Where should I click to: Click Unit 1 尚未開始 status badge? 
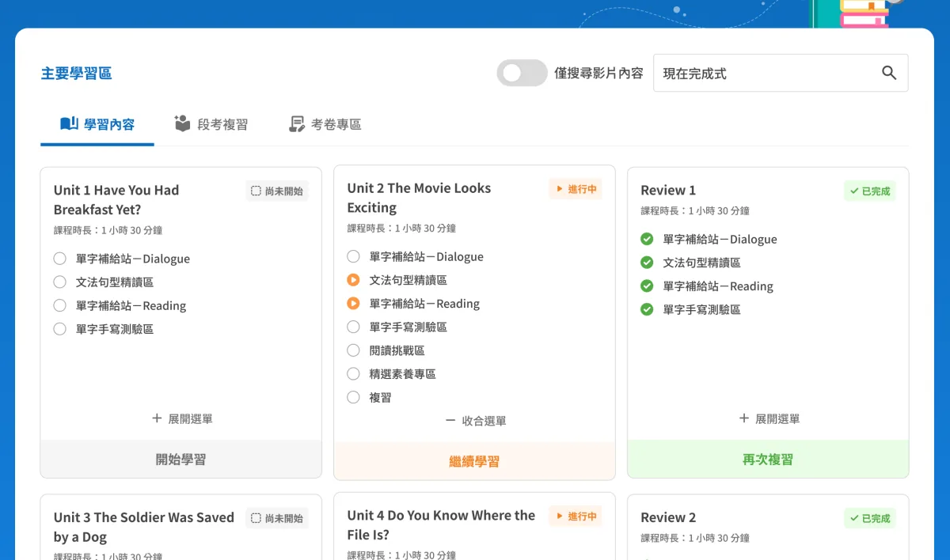tap(277, 191)
